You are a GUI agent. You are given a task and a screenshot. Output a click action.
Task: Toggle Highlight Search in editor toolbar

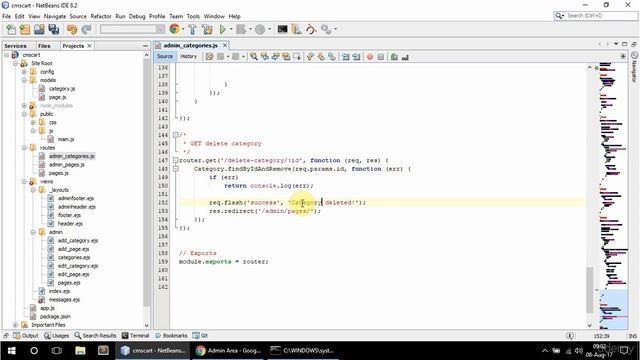pyautogui.click(x=286, y=57)
